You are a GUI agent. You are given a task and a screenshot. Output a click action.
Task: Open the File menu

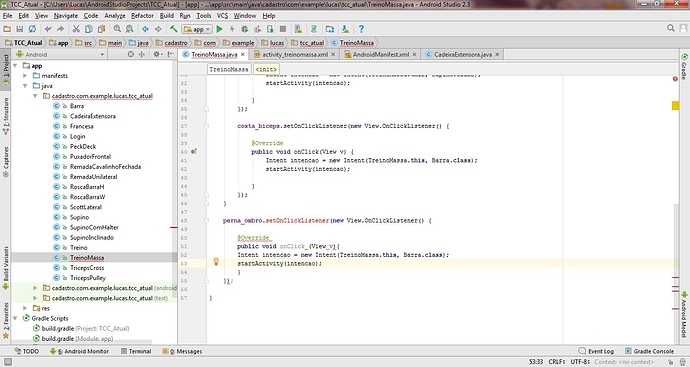point(7,15)
